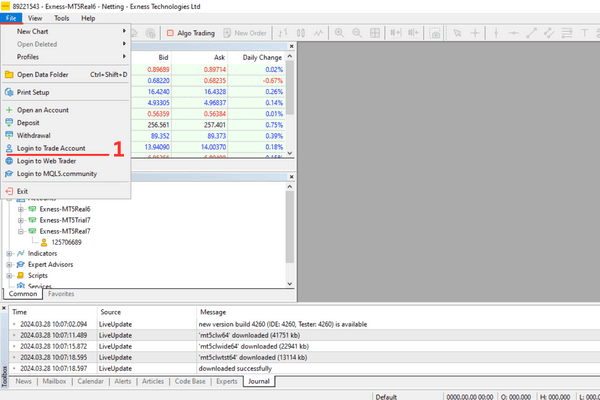Click the Login to MQL5.community icon
This screenshot has height=400, width=600.
pyautogui.click(x=9, y=173)
